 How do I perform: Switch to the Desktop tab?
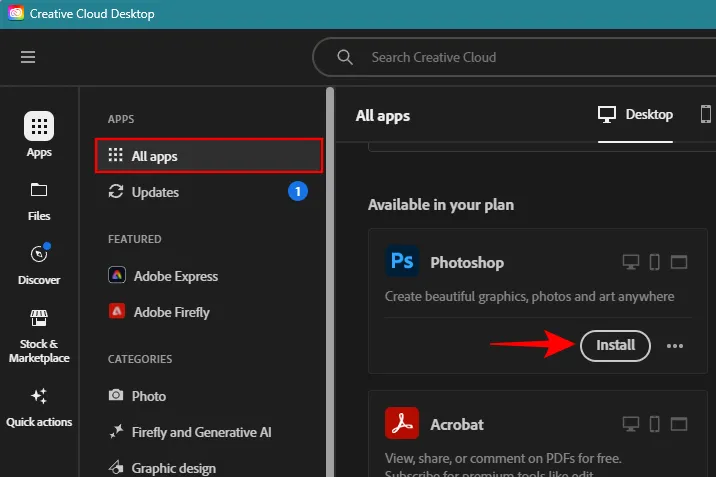635,114
